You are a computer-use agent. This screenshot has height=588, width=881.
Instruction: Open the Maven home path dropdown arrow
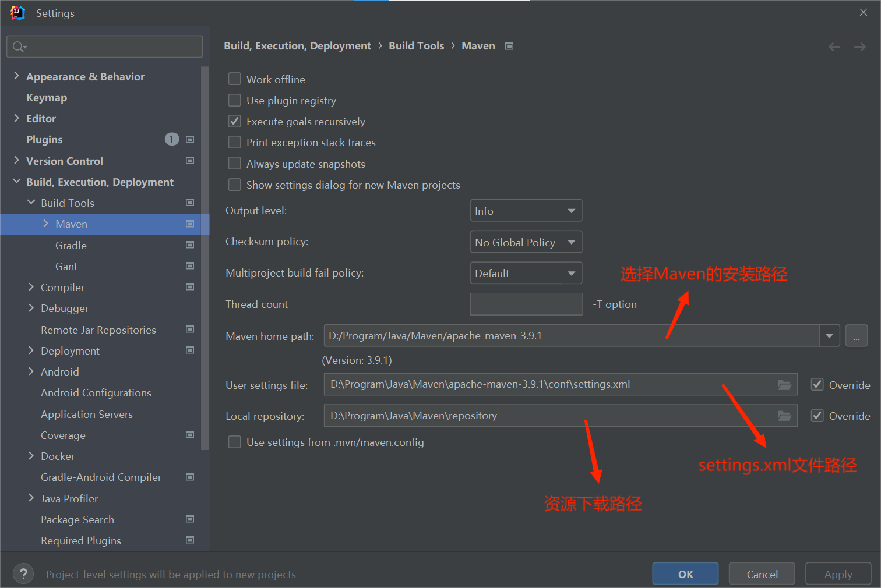pos(829,336)
